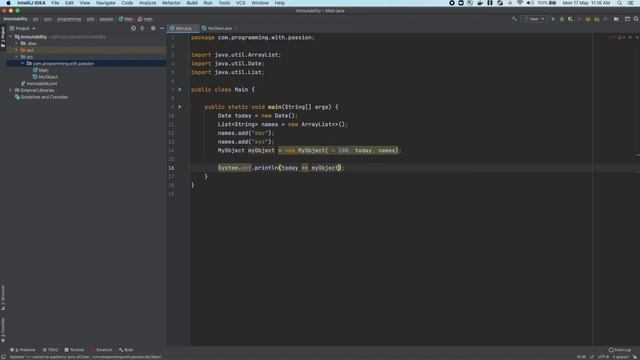
Task: Expand the out folder
Action: coord(17,50)
